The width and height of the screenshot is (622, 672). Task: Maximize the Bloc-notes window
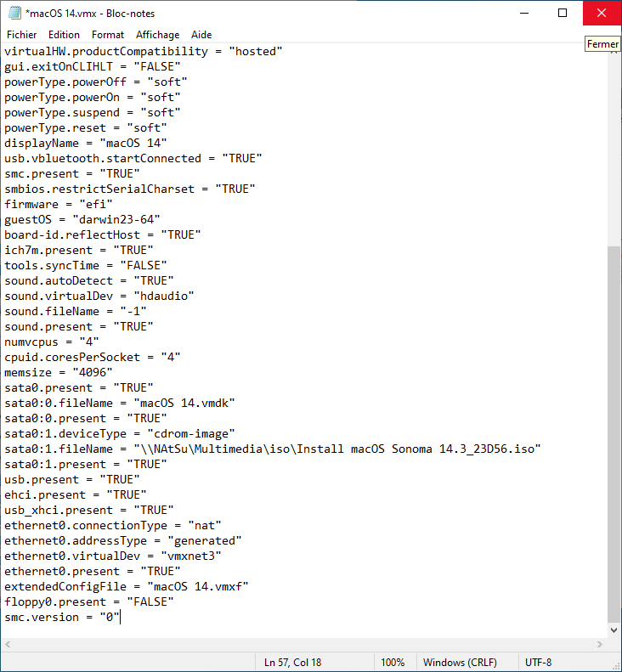tap(563, 13)
